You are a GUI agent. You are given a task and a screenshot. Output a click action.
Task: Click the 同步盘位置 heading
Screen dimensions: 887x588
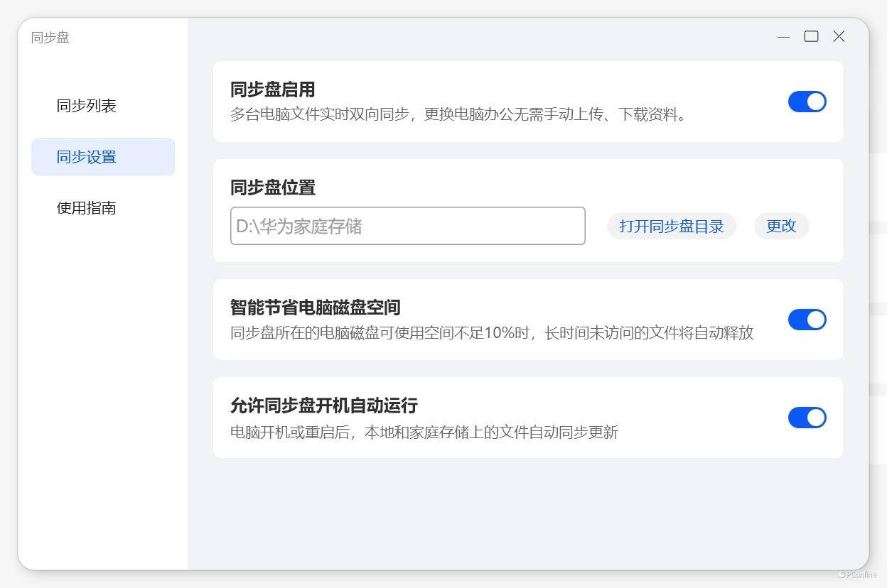pyautogui.click(x=272, y=188)
